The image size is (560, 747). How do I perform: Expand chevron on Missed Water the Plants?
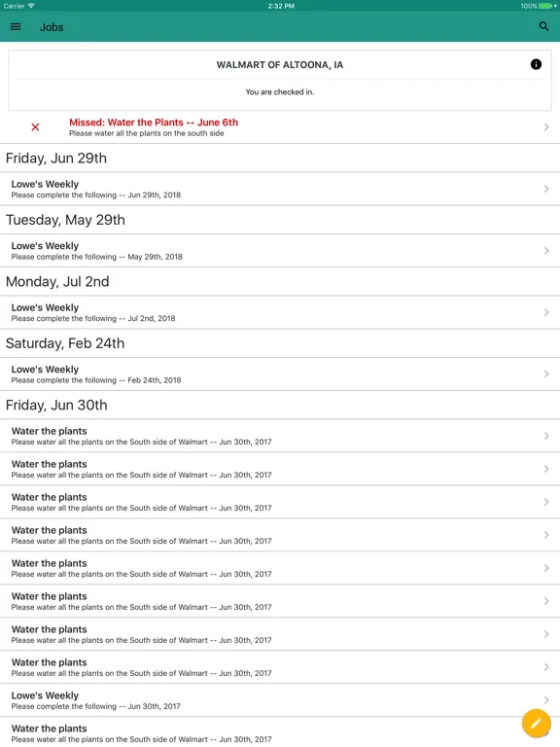point(546,127)
